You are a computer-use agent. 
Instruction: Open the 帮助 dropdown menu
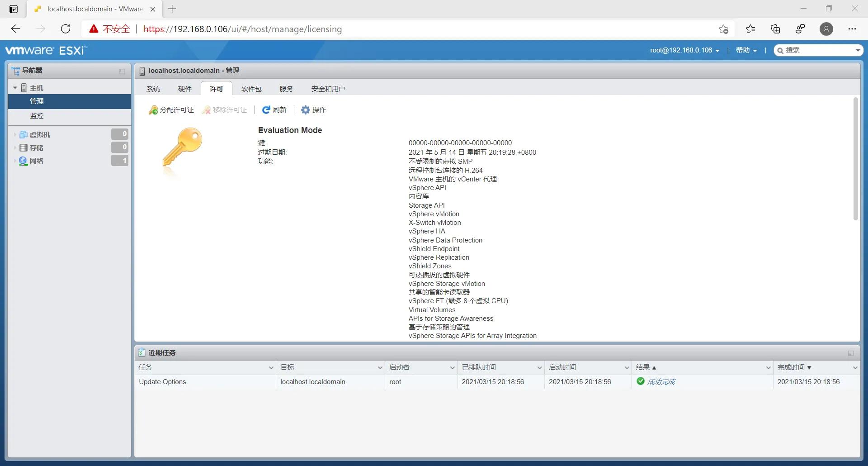pos(745,50)
